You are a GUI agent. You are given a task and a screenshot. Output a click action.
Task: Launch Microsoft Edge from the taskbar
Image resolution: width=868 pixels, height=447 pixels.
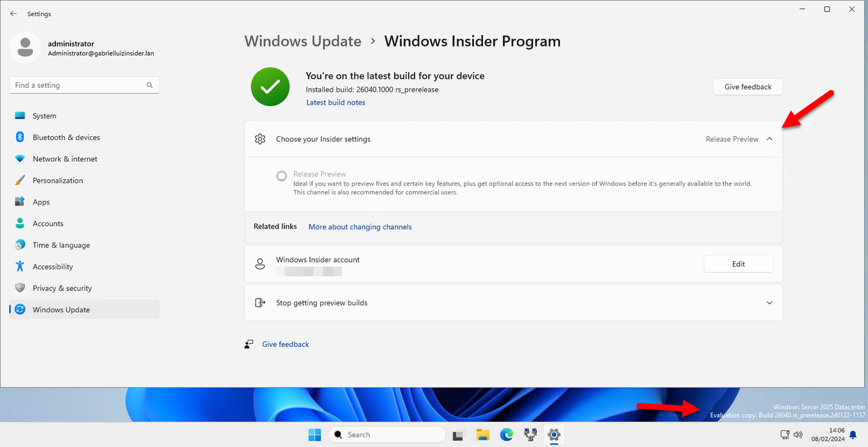pyautogui.click(x=507, y=435)
